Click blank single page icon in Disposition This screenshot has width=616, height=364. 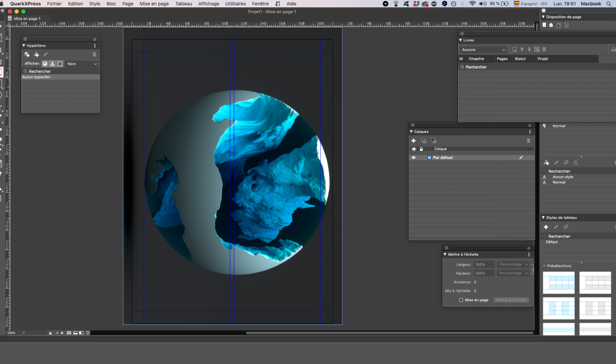pos(544,25)
